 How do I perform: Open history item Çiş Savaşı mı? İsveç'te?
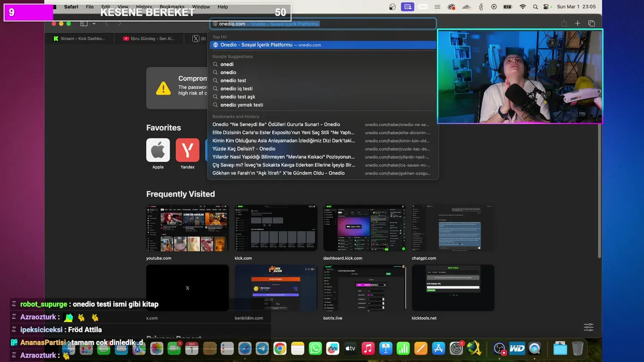(323, 165)
